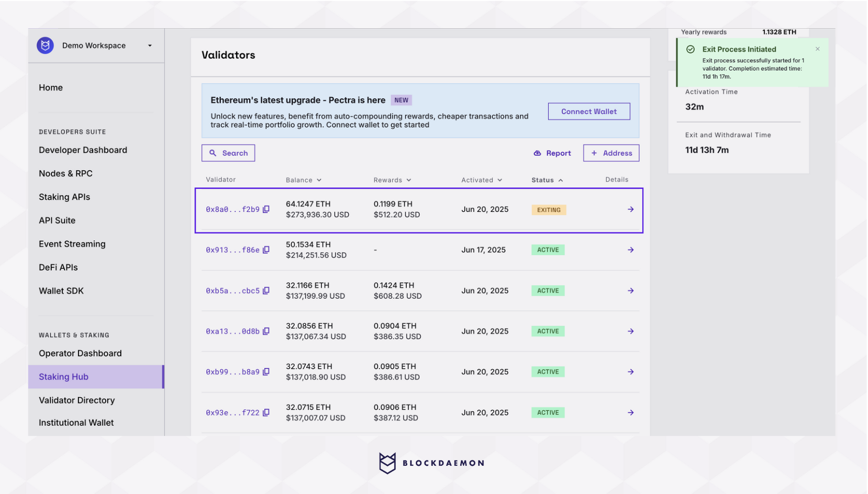The image size is (868, 494).
Task: Open details arrow for validator 0x913...f86e
Action: [x=631, y=250]
